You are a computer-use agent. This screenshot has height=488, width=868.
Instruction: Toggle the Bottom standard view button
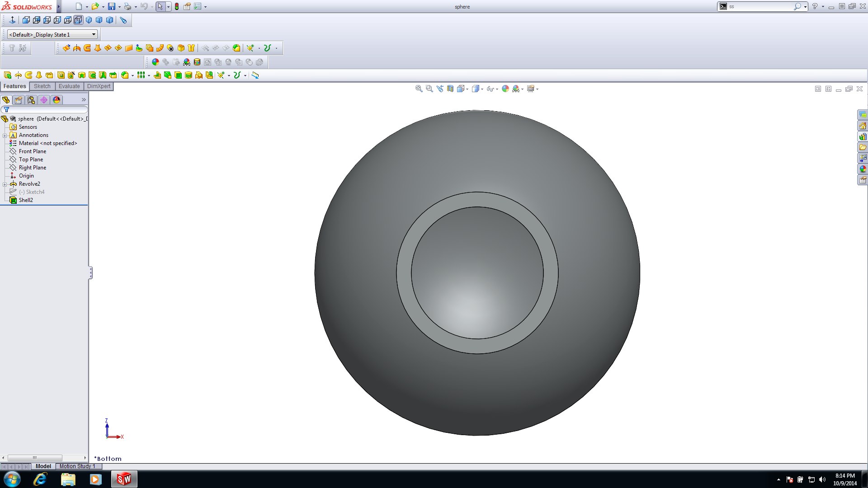(x=78, y=20)
